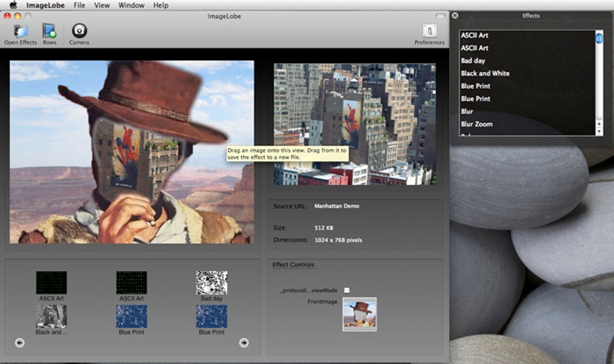The height and width of the screenshot is (364, 614).
Task: Open the Window menu
Action: 131,5
